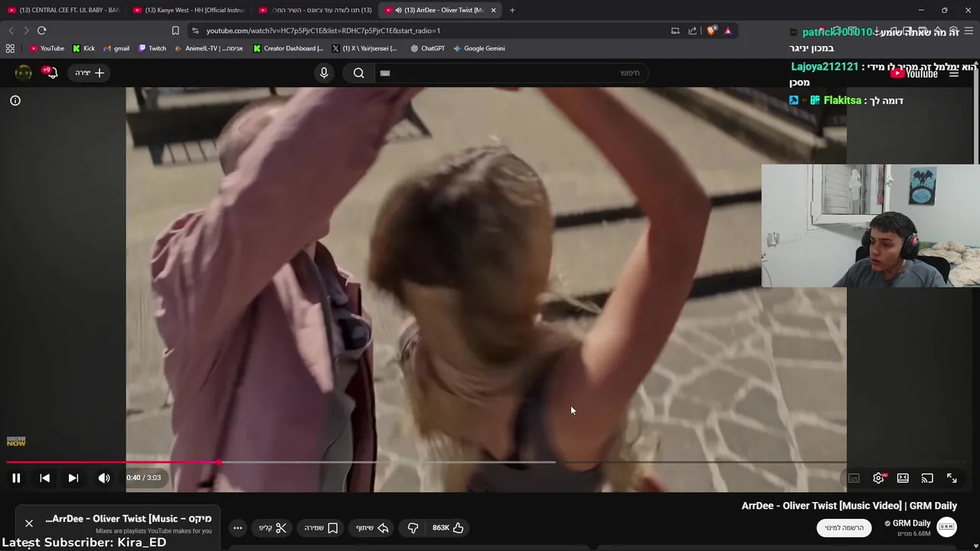
Task: Open the Twitch bookmark
Action: click(152, 48)
